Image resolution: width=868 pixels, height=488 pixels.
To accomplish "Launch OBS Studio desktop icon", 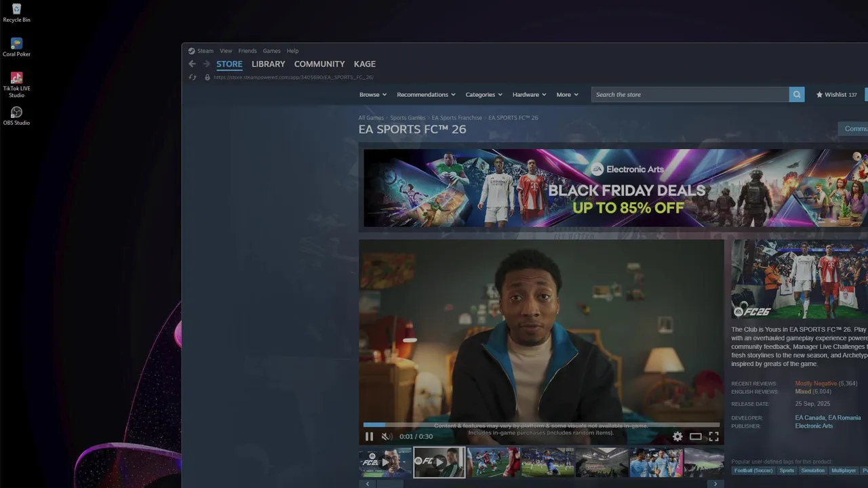I will [x=16, y=116].
